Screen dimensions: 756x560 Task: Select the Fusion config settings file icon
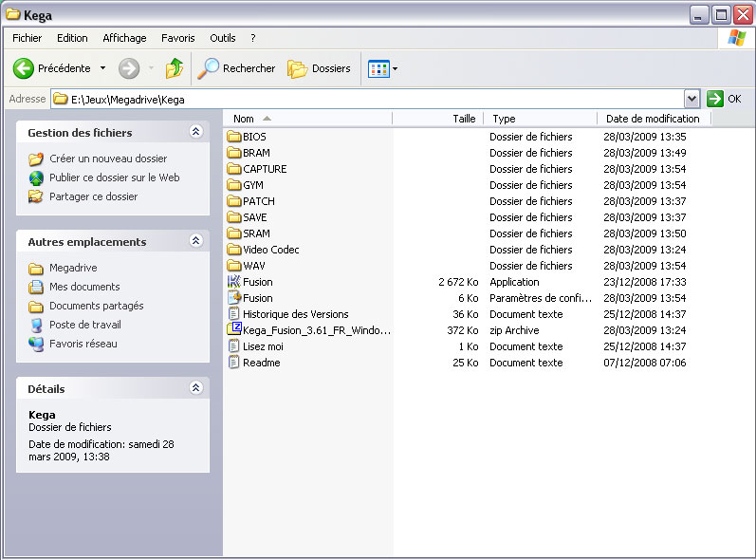[x=234, y=298]
